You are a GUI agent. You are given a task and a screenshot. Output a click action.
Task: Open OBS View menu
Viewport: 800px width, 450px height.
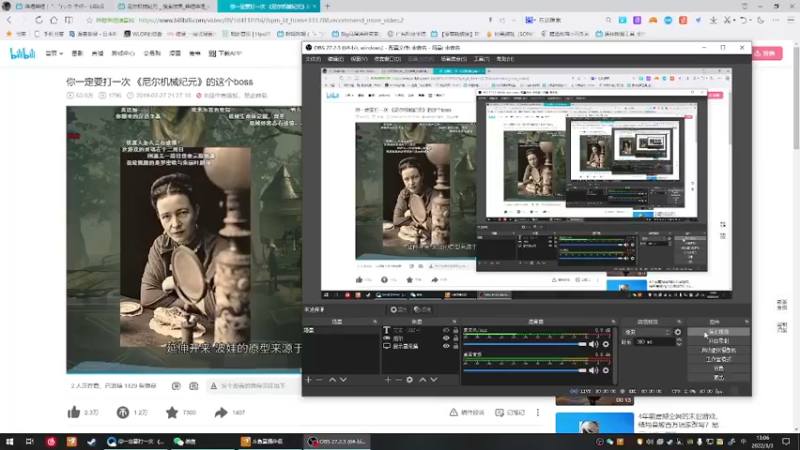click(358, 59)
